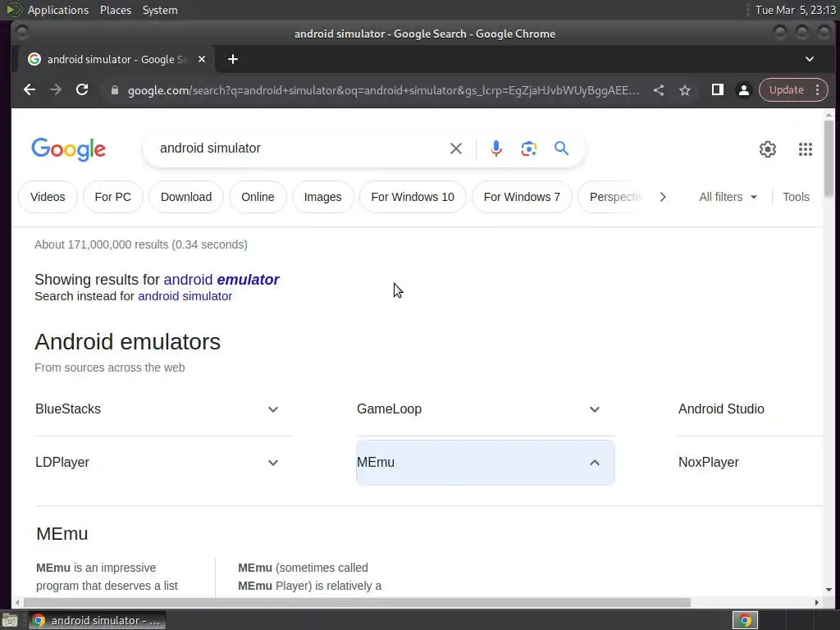Share this page via share icon
This screenshot has width=840, height=630.
click(659, 90)
